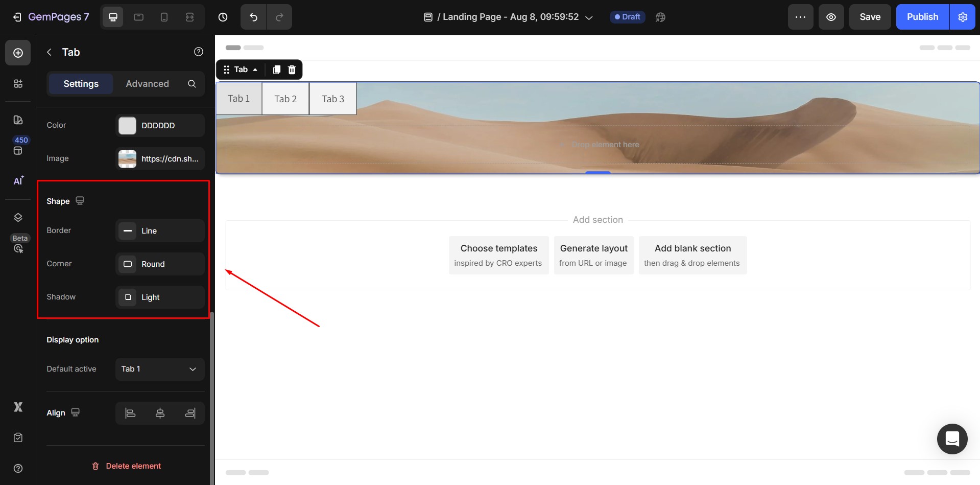Open the Border Line selector

tap(159, 231)
